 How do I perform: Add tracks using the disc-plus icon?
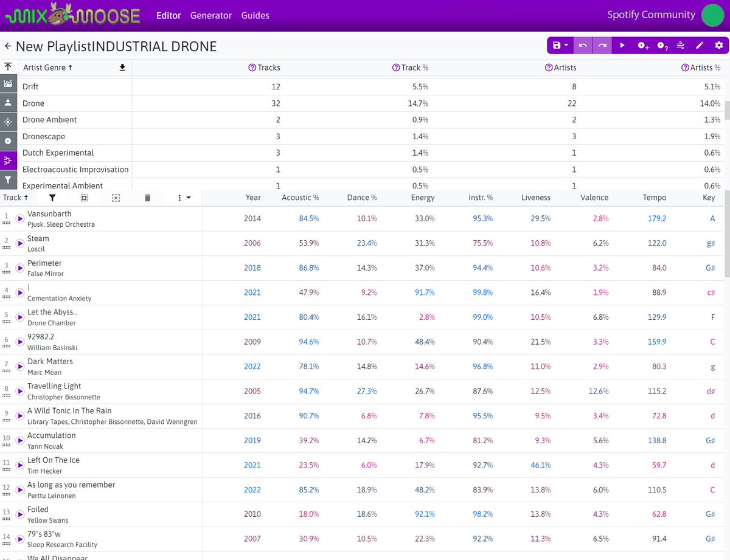(x=643, y=46)
